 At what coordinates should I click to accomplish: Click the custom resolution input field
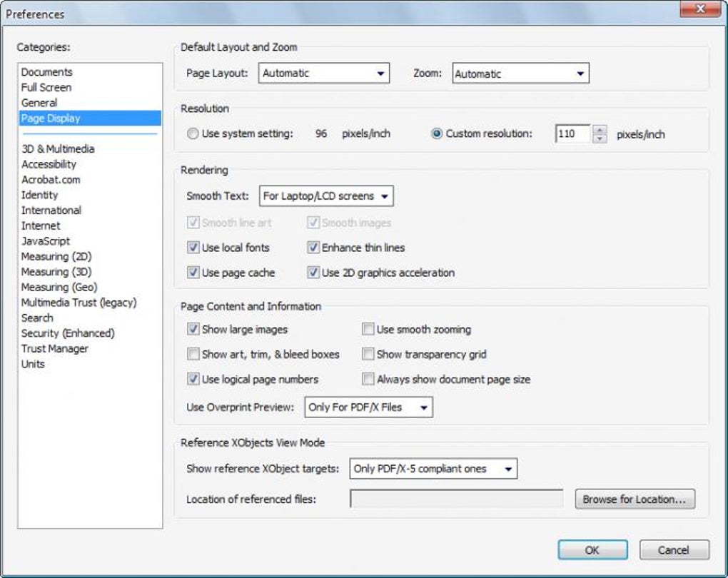click(572, 134)
